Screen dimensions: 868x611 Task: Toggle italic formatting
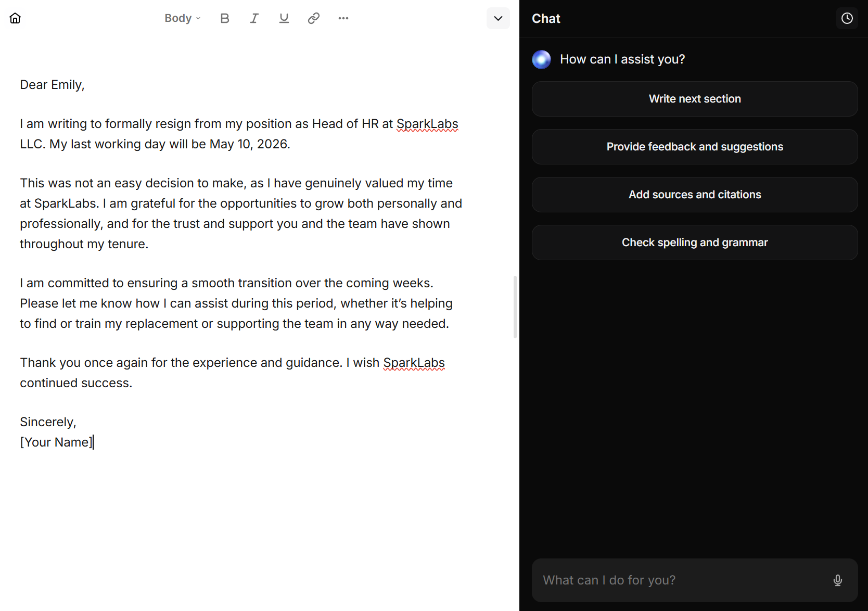point(254,18)
